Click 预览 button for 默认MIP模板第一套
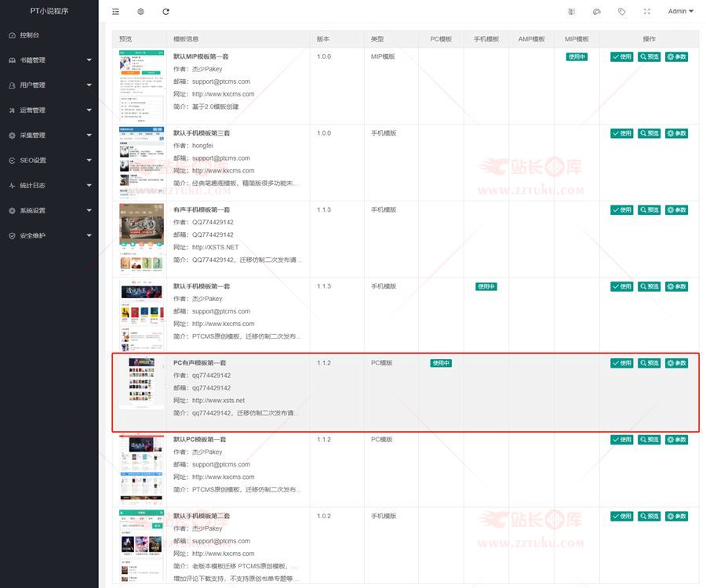The image size is (706, 588). (x=650, y=57)
